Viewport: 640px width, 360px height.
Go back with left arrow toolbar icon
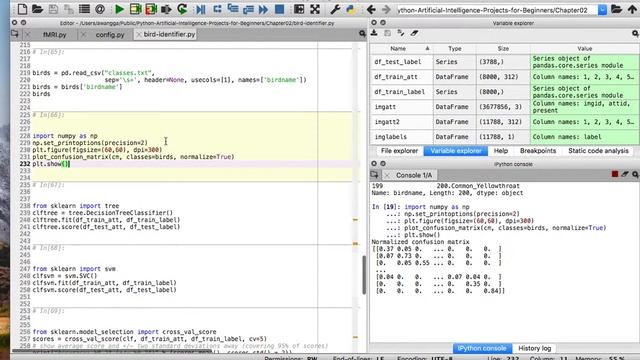pyautogui.click(x=371, y=9)
